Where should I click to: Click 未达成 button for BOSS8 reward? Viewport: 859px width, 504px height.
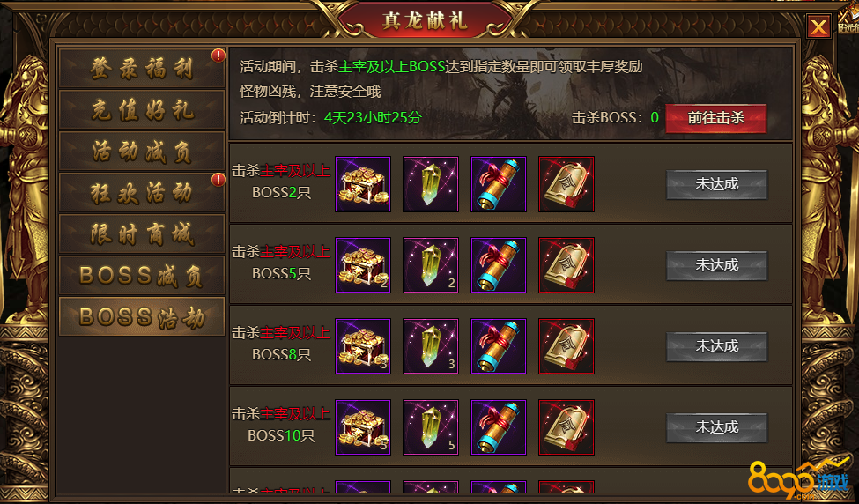pyautogui.click(x=716, y=347)
